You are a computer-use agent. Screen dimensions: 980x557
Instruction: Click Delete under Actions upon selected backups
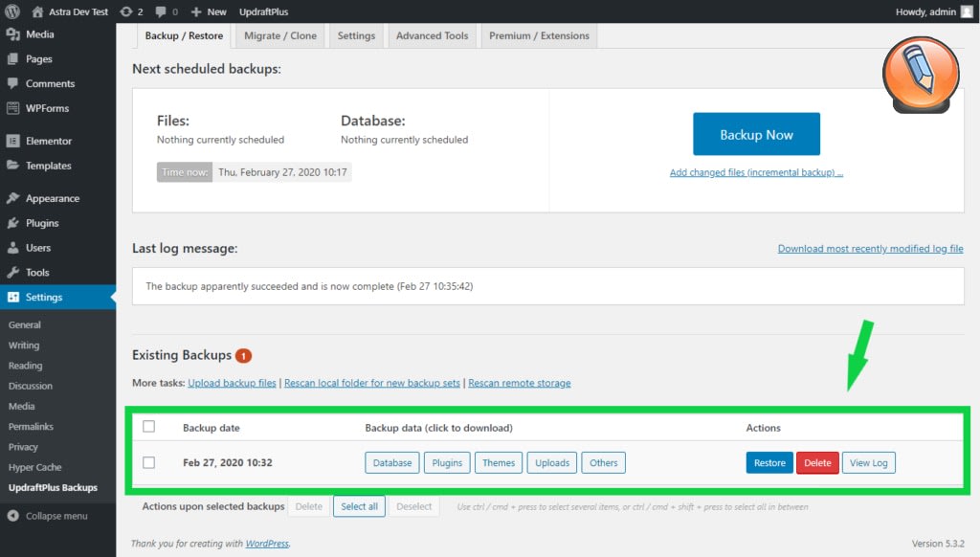point(309,506)
